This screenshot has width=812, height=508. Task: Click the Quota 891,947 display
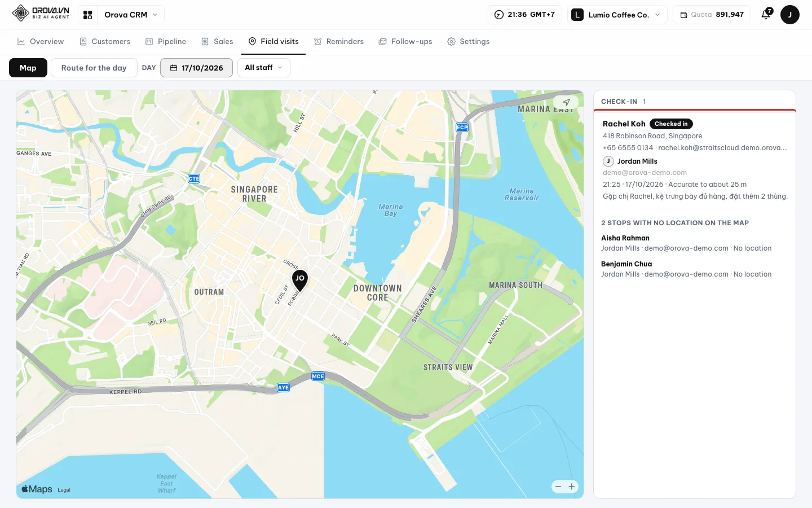(x=712, y=15)
